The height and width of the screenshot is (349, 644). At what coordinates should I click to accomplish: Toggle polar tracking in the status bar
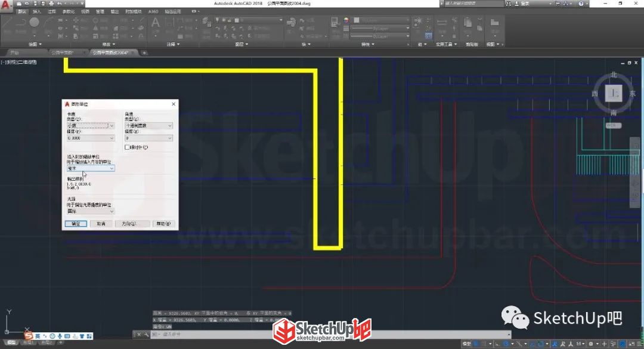click(x=506, y=344)
